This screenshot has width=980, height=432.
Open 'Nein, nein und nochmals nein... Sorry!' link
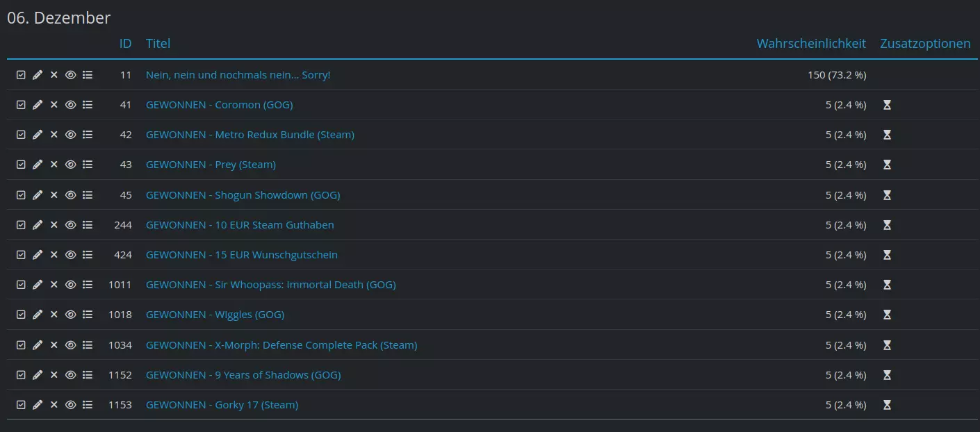[x=238, y=75]
